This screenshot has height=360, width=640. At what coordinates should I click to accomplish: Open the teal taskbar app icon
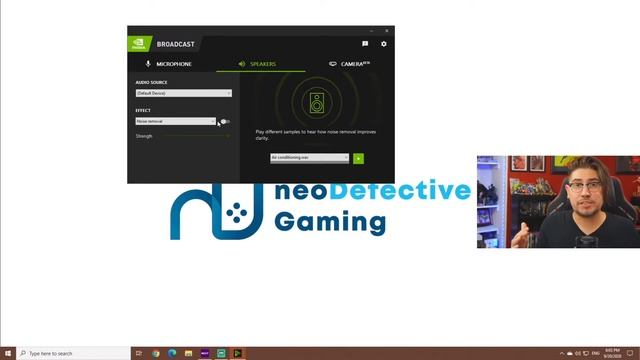coord(221,353)
